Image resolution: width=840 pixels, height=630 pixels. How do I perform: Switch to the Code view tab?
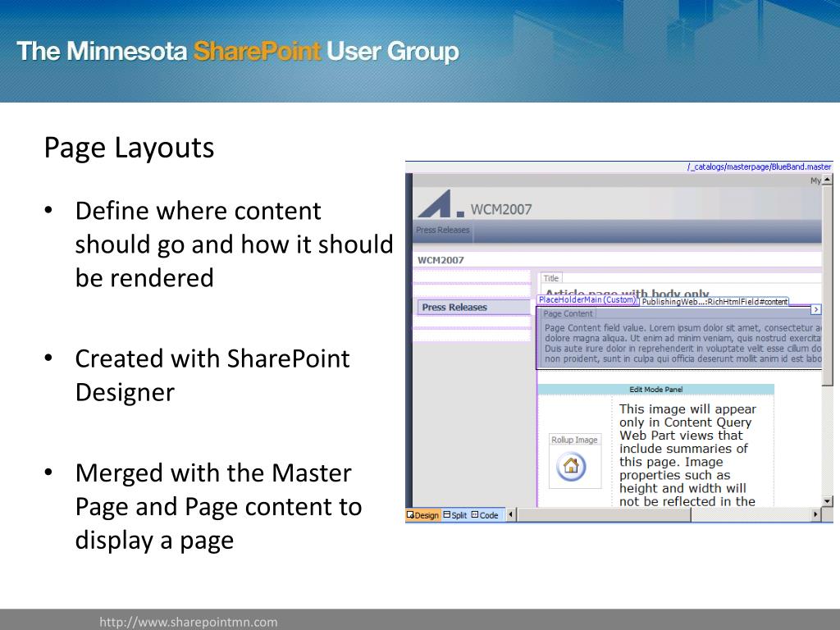pos(485,515)
